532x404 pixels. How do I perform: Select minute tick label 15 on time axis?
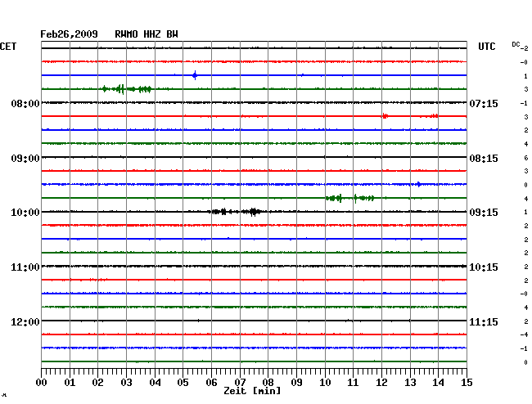(467, 383)
